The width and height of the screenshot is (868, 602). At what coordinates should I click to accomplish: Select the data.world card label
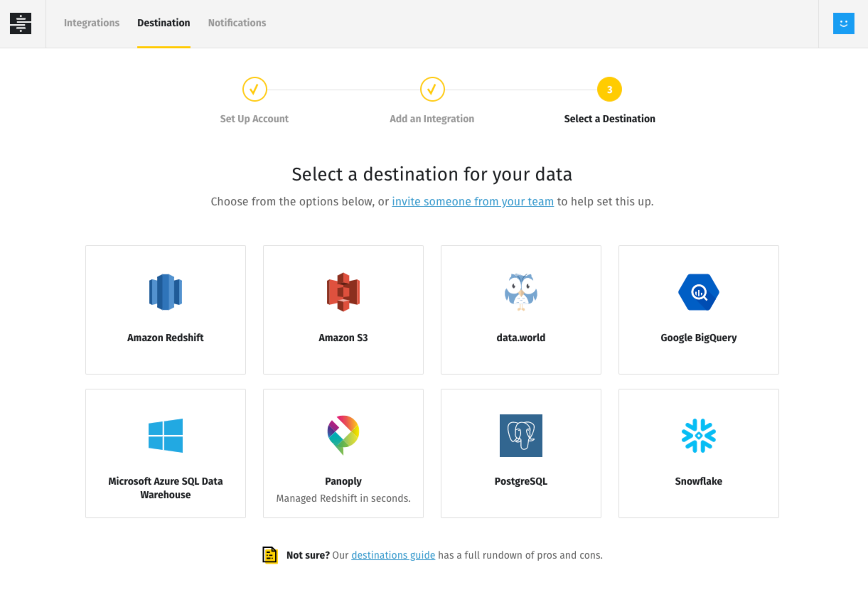[521, 338]
